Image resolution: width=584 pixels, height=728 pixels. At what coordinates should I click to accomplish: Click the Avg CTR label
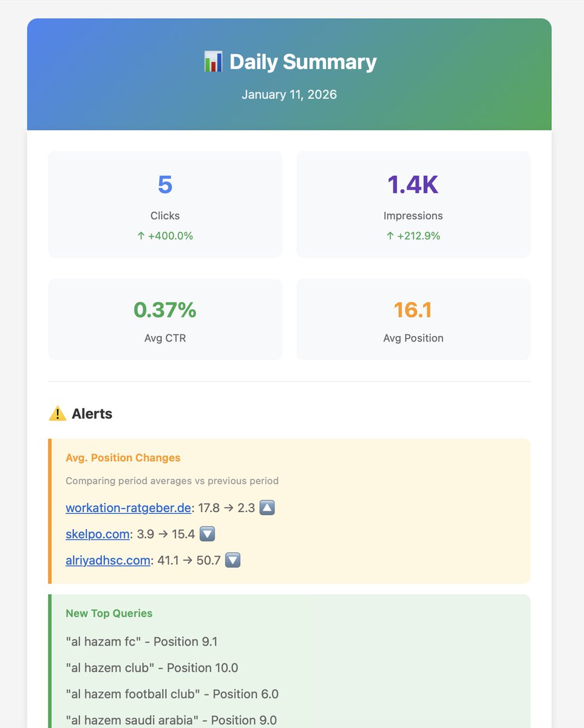[165, 338]
